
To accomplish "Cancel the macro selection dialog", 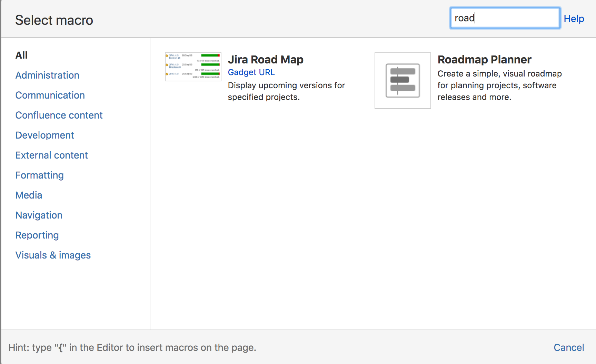I will (x=569, y=347).
